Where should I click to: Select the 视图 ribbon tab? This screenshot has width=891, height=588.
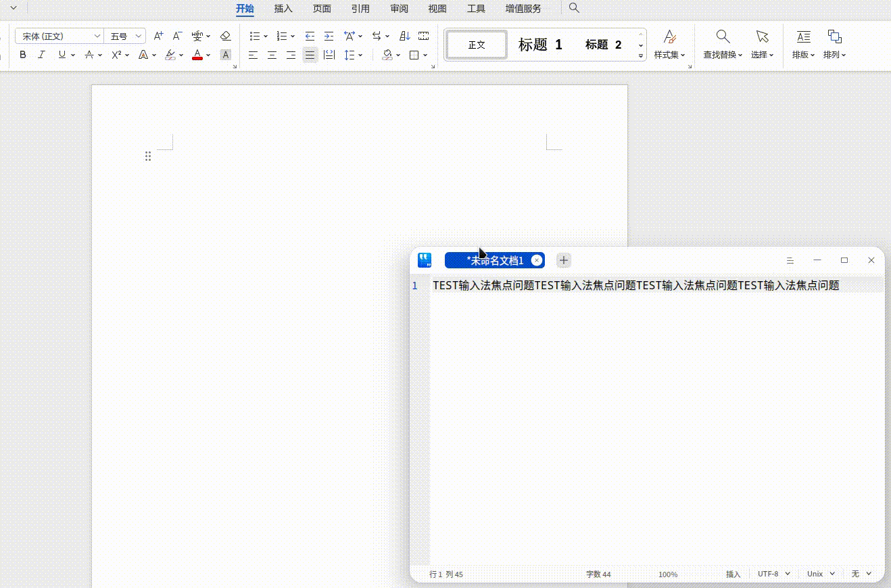point(437,9)
